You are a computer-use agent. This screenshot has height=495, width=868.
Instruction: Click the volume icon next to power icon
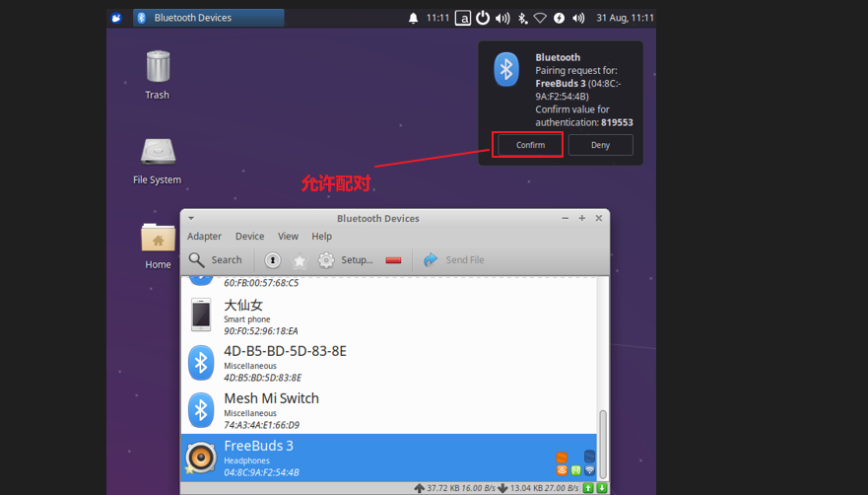tap(502, 19)
